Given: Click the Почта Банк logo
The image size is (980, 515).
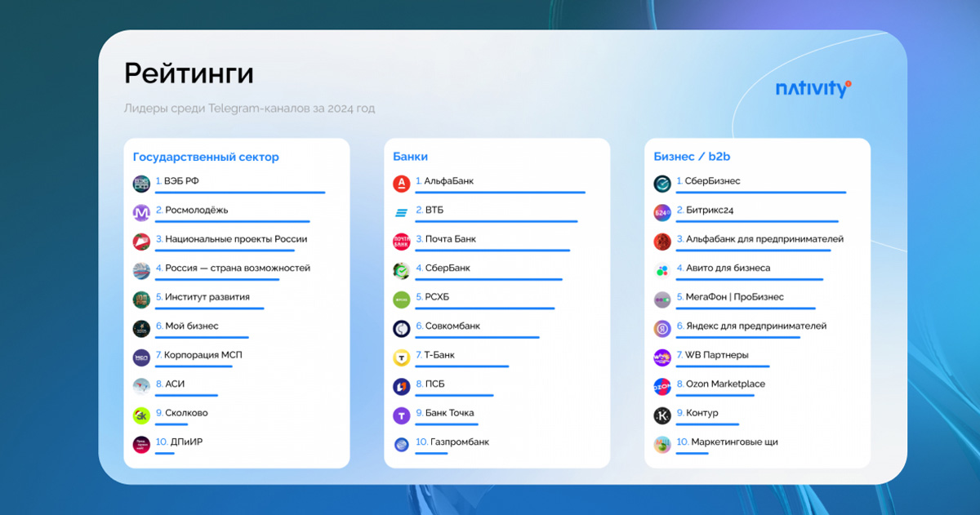Looking at the screenshot, I should [401, 242].
